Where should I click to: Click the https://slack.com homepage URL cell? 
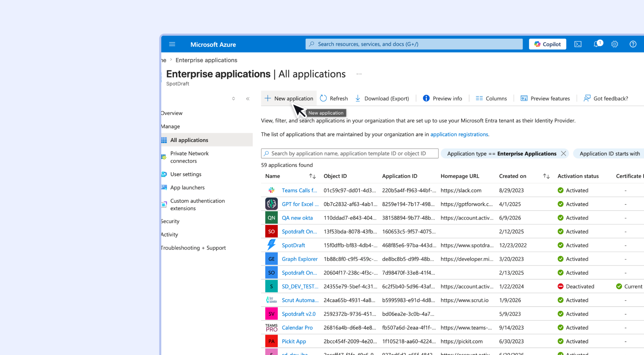tap(461, 190)
